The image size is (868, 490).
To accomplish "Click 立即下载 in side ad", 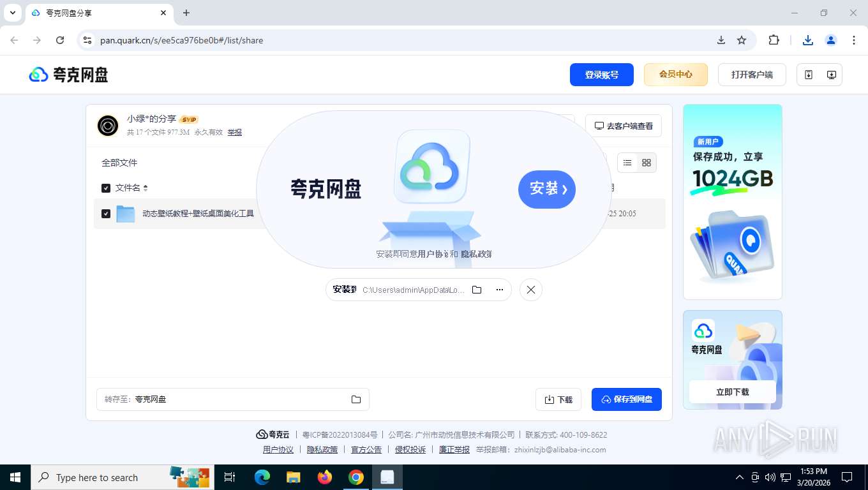I will click(x=733, y=392).
